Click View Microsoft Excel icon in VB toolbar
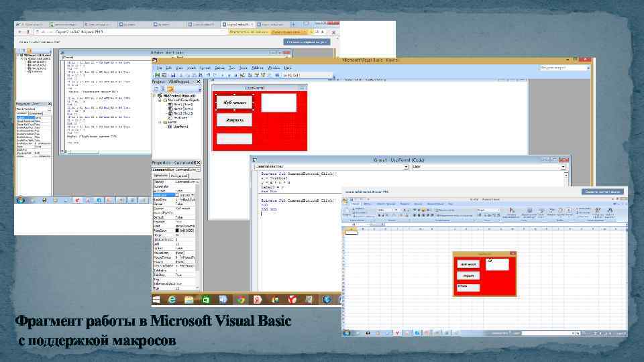The height and width of the screenshot is (362, 644). coord(157,75)
